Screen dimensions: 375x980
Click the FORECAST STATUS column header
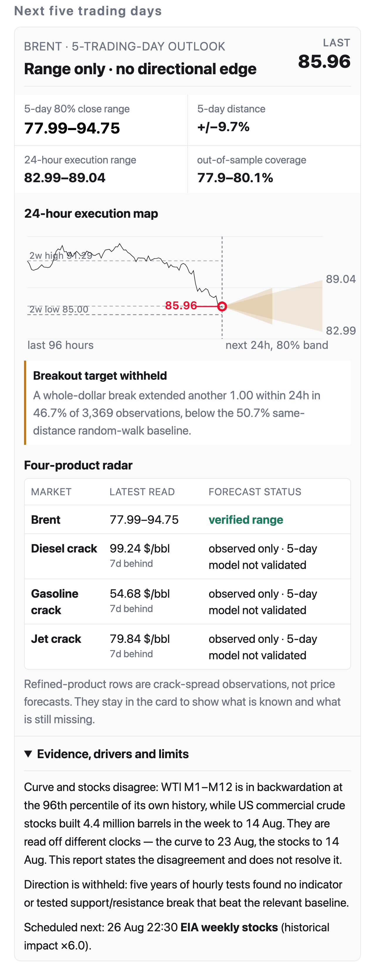[255, 492]
